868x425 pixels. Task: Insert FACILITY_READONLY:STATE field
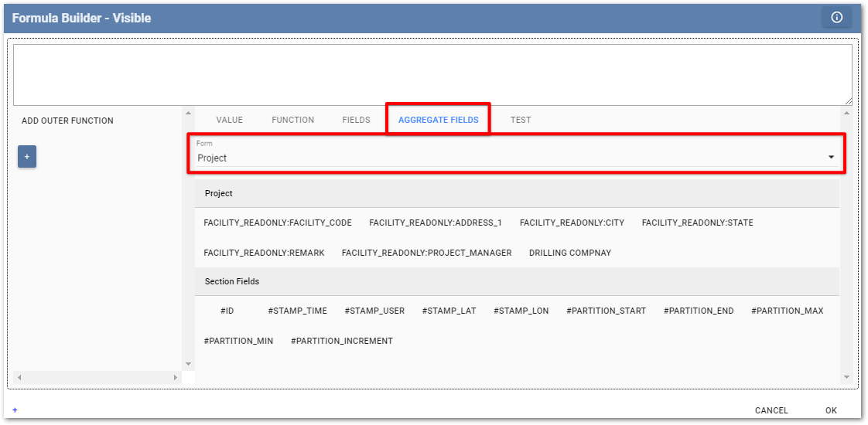point(698,223)
